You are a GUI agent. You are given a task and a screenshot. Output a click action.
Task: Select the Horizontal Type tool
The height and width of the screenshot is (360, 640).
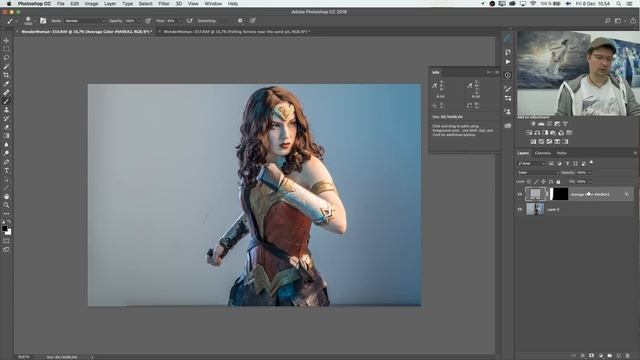(x=6, y=171)
